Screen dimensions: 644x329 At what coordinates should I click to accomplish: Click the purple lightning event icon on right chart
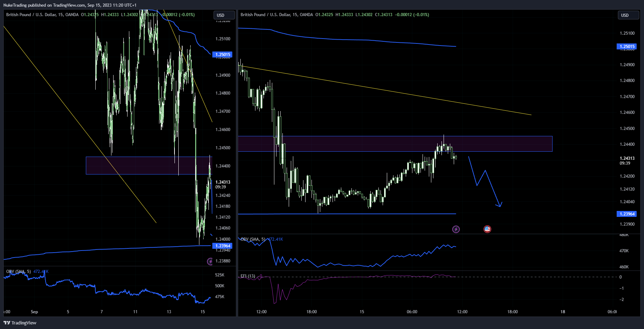coord(456,229)
